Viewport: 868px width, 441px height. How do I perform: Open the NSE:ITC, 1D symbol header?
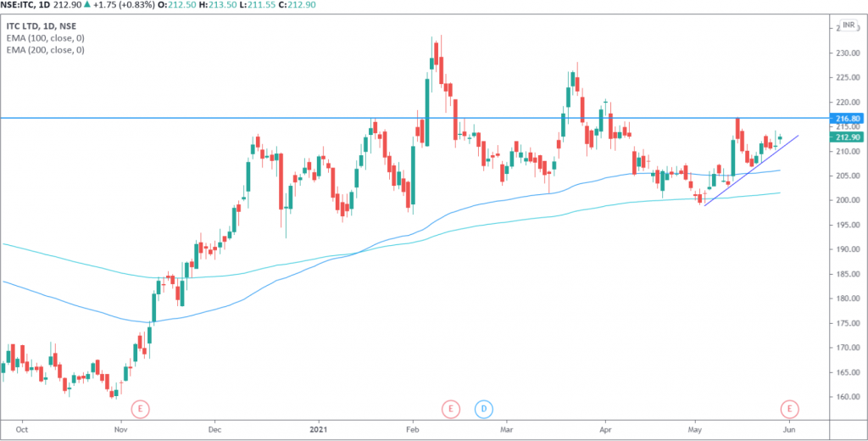point(25,7)
